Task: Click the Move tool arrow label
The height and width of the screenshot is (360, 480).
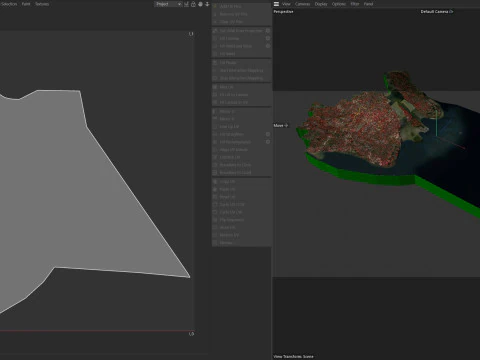Action: [281, 125]
